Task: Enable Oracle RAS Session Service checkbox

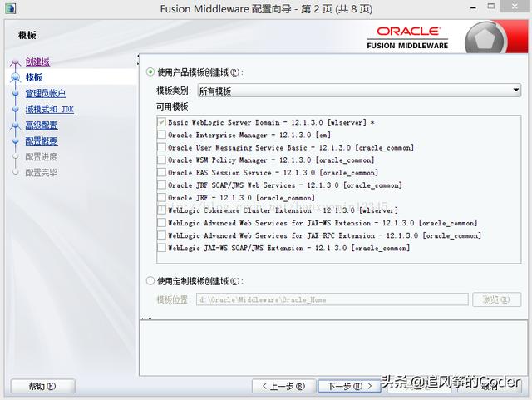Action: pyautogui.click(x=162, y=172)
